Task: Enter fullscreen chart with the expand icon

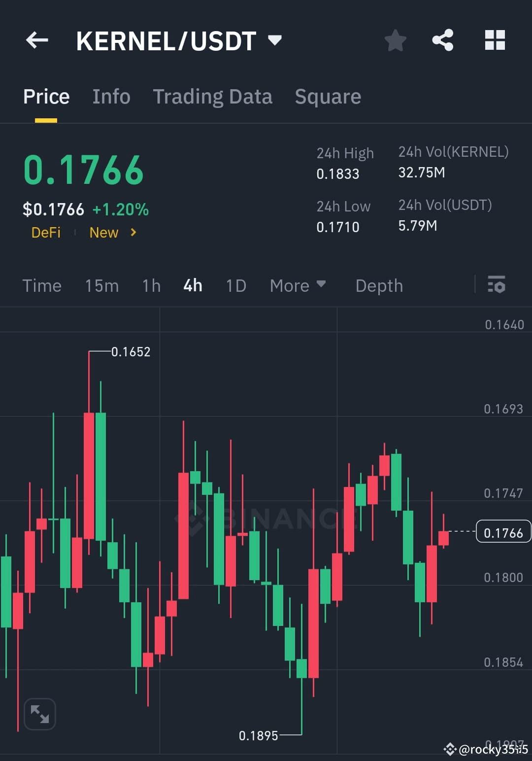Action: (x=39, y=713)
